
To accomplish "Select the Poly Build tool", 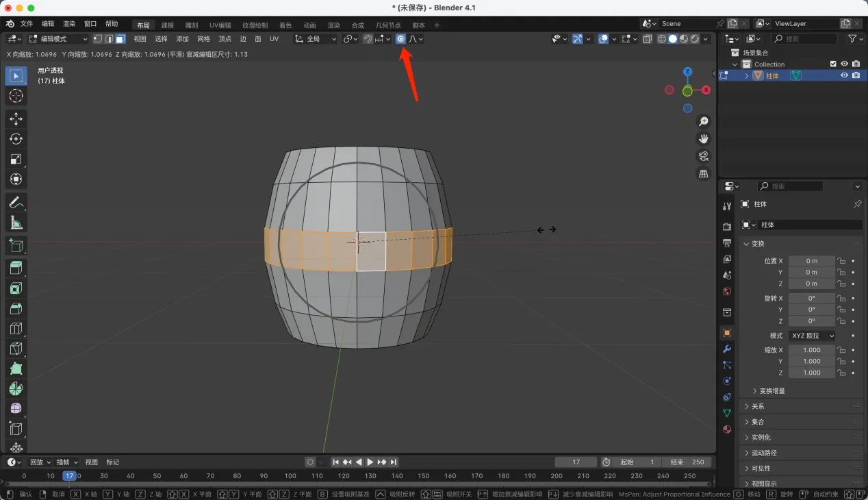I will click(x=16, y=368).
